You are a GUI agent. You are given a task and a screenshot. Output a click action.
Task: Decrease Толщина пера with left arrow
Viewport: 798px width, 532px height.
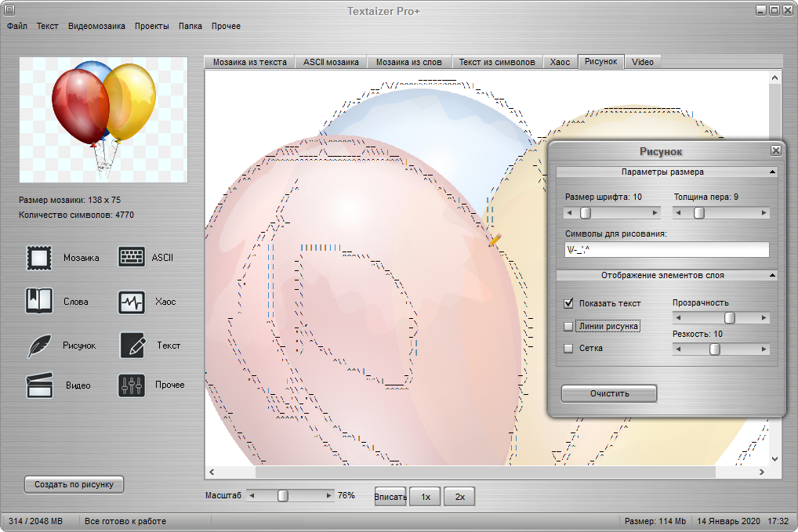[x=678, y=213]
